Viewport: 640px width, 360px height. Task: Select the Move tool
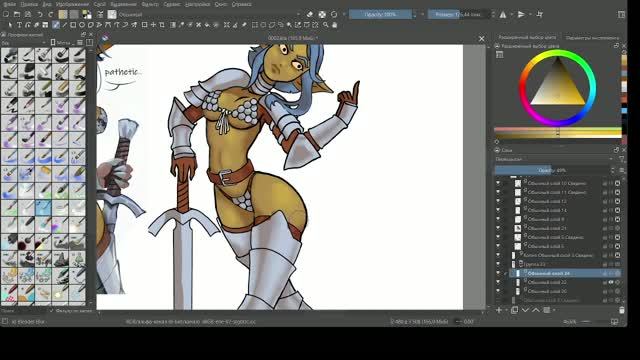click(153, 25)
